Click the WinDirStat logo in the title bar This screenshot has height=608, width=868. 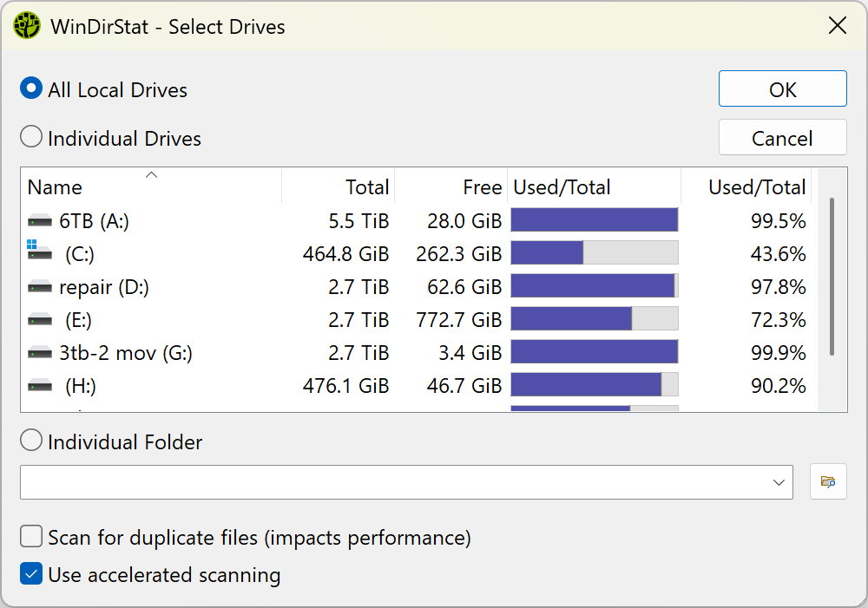[x=26, y=25]
